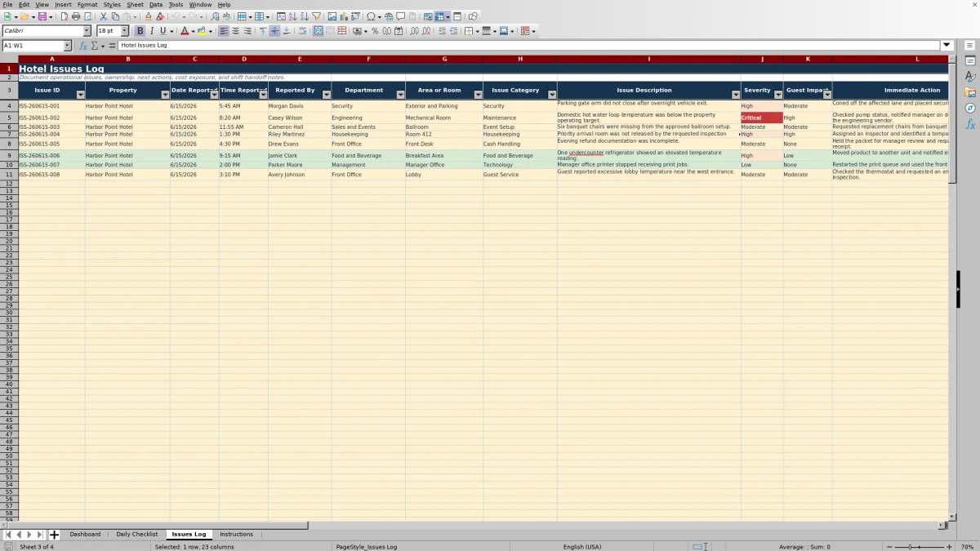Toggle Align Right

pyautogui.click(x=247, y=31)
